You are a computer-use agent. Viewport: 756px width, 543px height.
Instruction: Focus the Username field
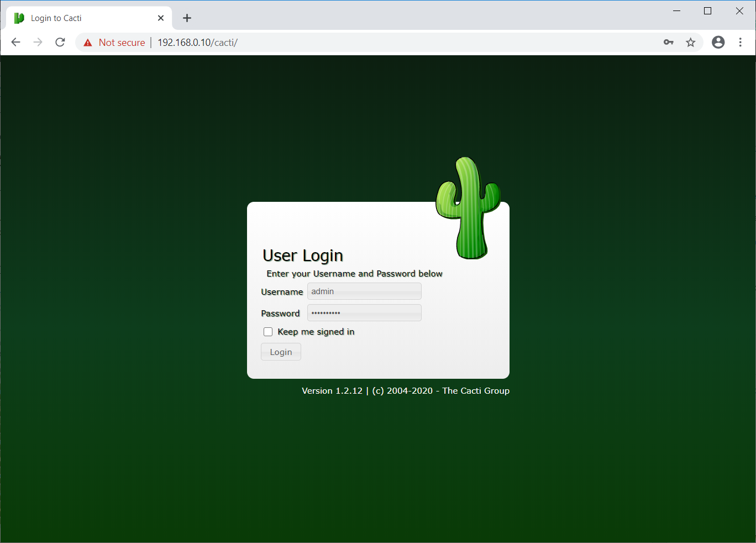tap(364, 291)
